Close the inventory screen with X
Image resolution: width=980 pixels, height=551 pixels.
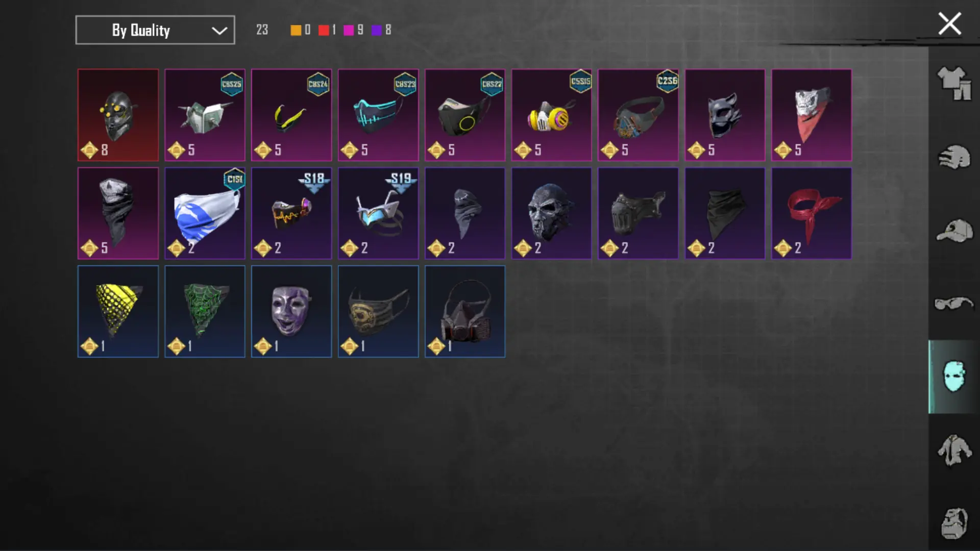click(x=949, y=24)
